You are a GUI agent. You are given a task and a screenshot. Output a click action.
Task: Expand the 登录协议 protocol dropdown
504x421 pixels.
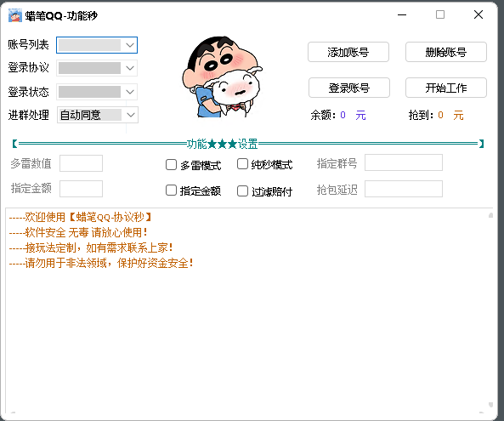(97, 68)
